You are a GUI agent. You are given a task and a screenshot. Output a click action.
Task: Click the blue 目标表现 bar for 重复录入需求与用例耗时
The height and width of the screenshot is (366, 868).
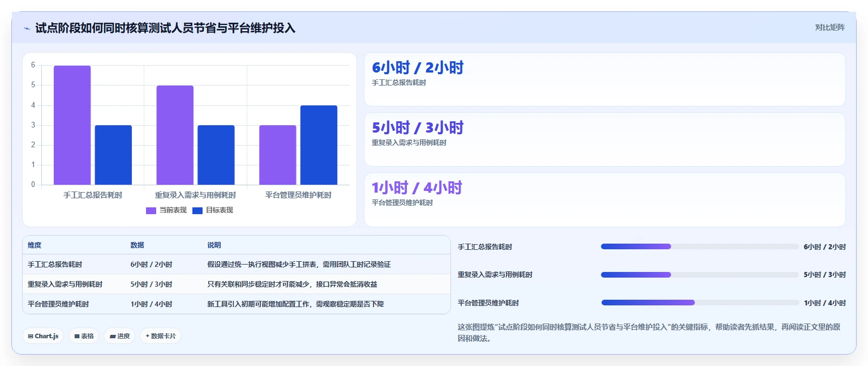coord(216,155)
